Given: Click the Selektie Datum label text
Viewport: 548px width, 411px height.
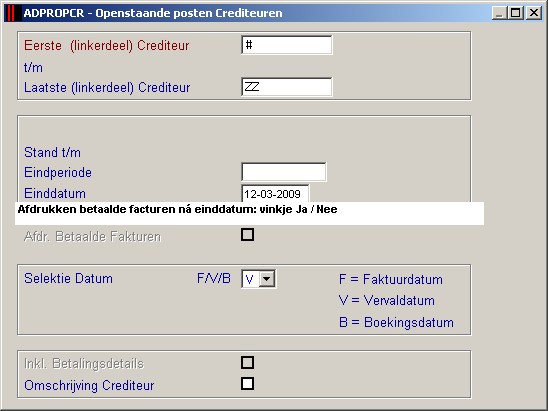Looking at the screenshot, I should 68,279.
